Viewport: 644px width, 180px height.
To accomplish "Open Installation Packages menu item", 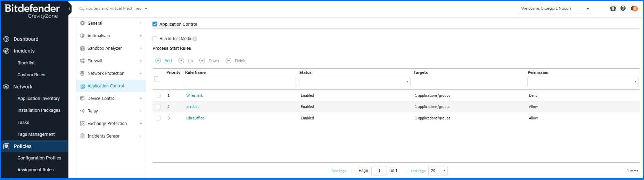I will 39,110.
